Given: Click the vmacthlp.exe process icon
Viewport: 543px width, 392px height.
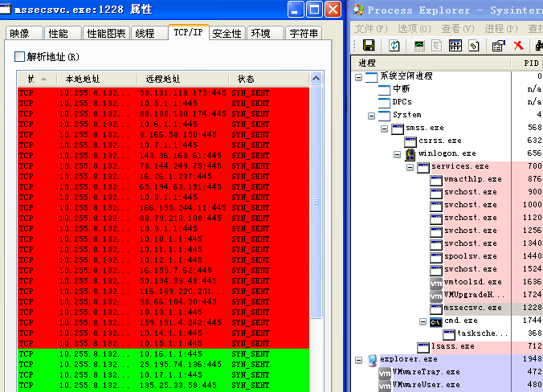Looking at the screenshot, I should pos(436,180).
